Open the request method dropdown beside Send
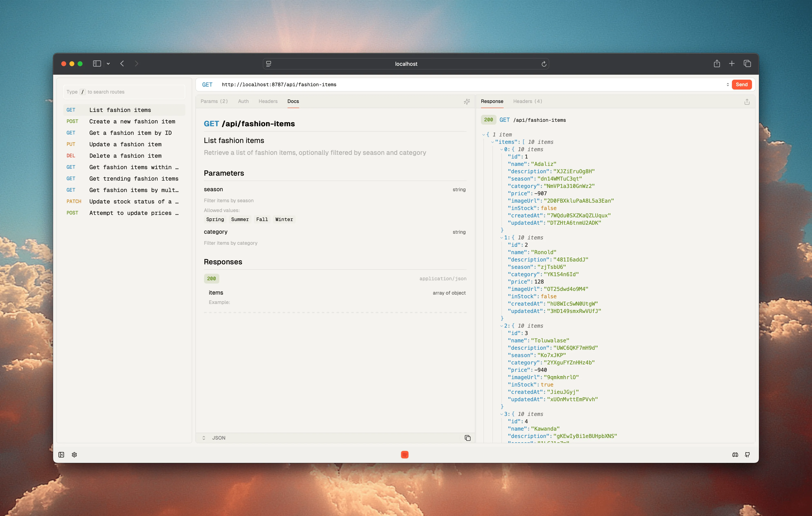 tap(728, 85)
